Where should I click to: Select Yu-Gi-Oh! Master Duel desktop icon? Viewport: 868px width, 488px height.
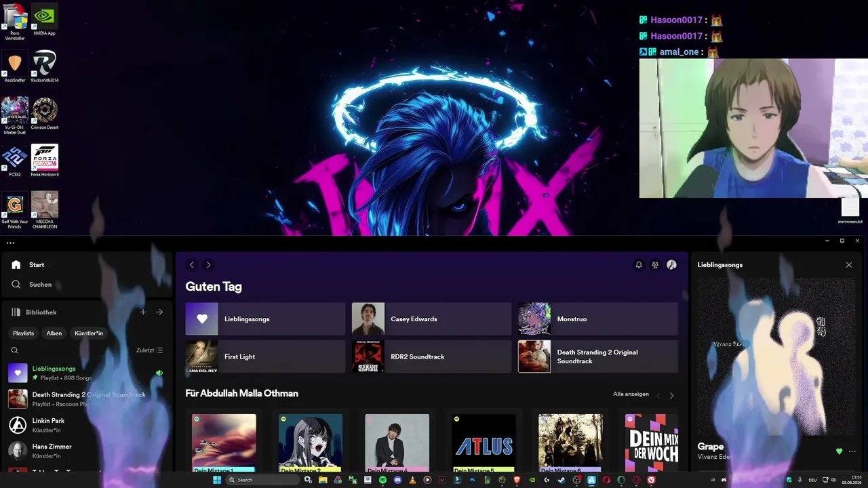[x=15, y=116]
